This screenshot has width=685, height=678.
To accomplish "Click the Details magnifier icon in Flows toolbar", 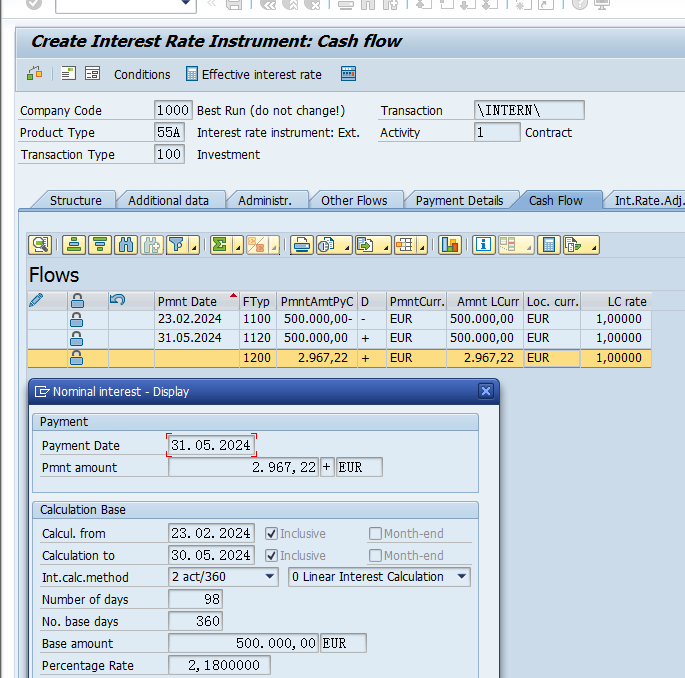I will click(x=40, y=244).
